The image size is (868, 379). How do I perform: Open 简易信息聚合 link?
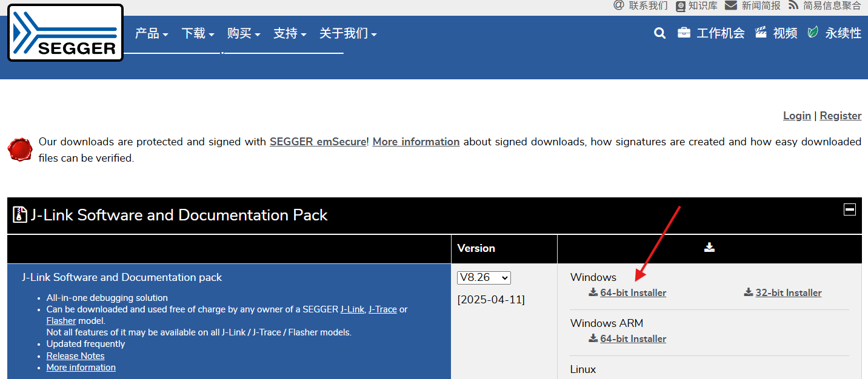point(832,5)
